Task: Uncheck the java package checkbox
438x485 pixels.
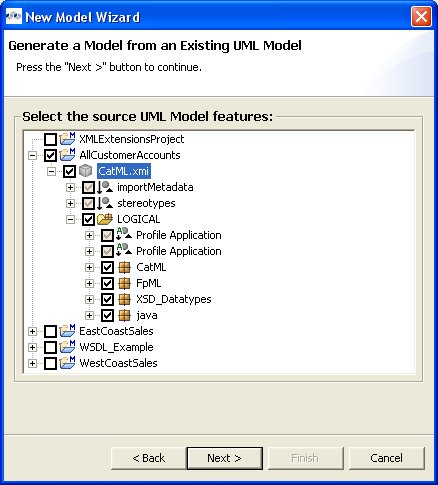Action: [x=107, y=315]
